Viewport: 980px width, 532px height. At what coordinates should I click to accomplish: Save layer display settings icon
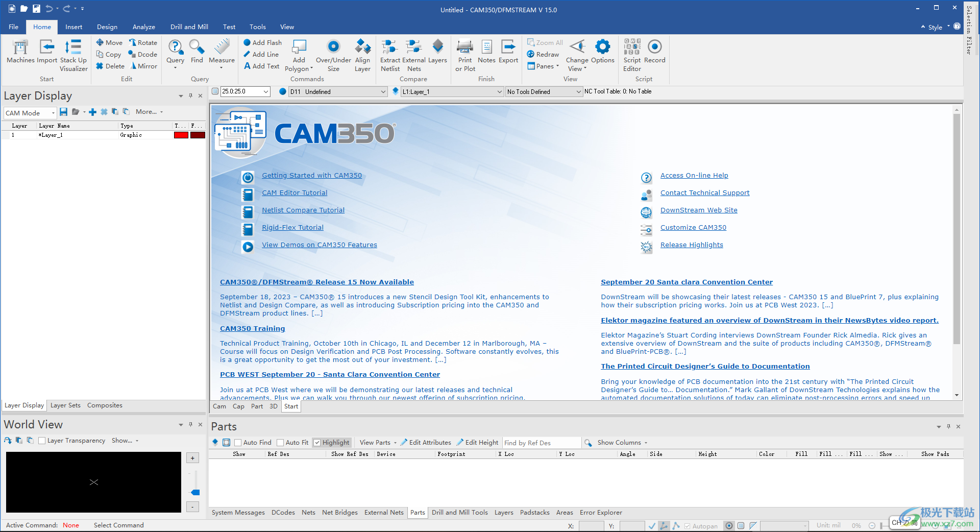[63, 112]
